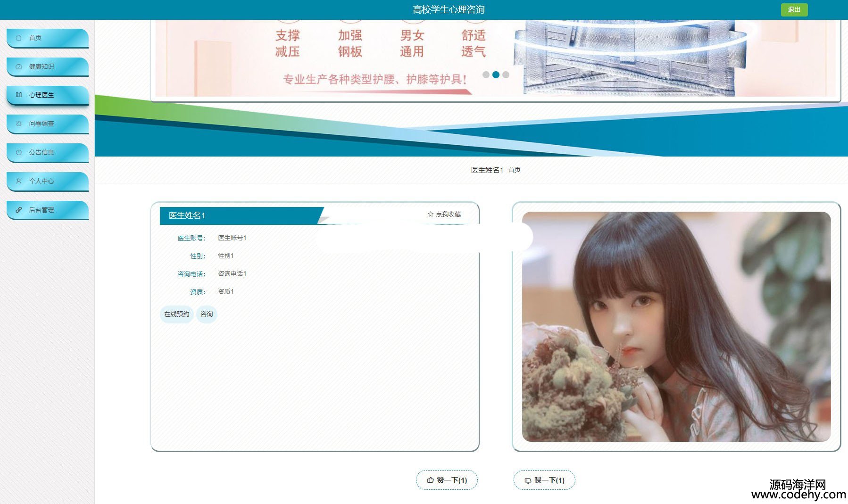The height and width of the screenshot is (504, 848).
Task: Click the thumbs-down icon in 踩一下
Action: [528, 481]
